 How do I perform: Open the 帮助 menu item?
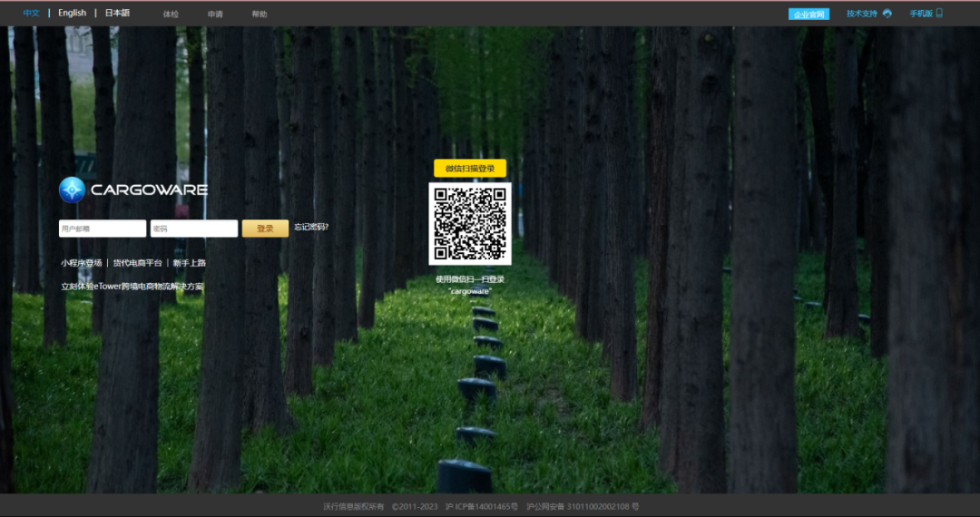click(260, 15)
